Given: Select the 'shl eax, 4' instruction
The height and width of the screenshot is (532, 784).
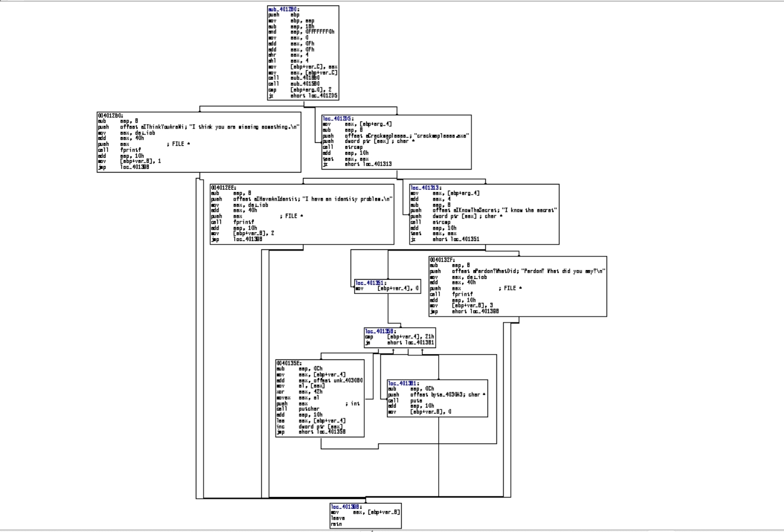Looking at the screenshot, I should 289,61.
